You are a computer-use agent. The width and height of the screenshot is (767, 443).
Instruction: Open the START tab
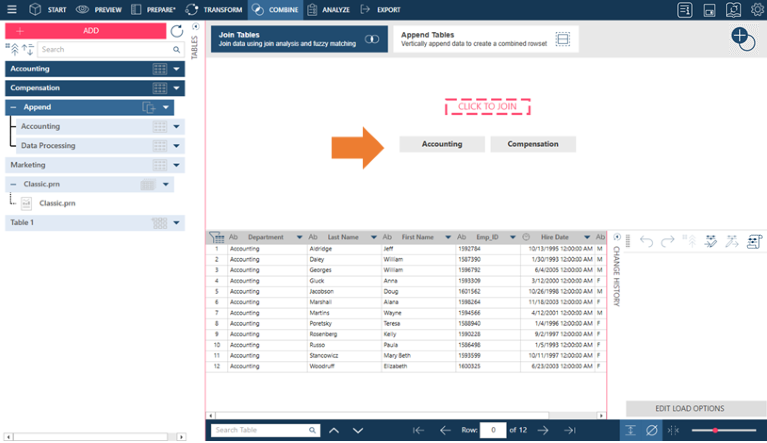click(x=47, y=9)
